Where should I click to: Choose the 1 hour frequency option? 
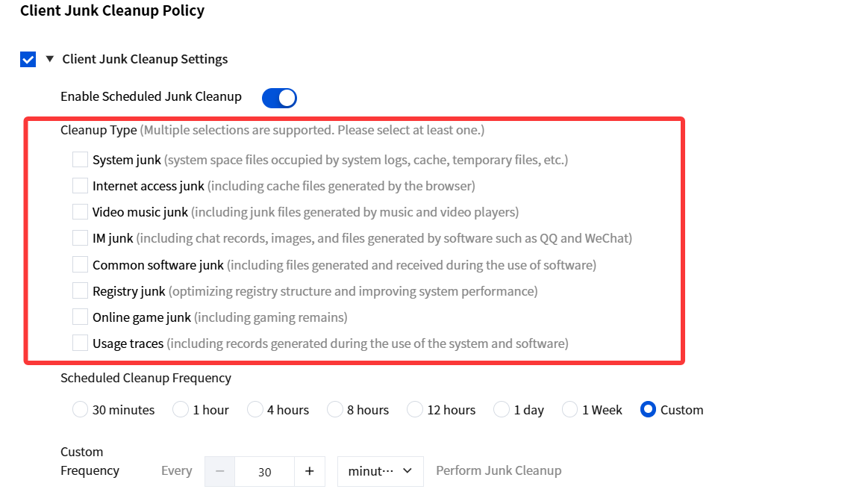click(x=181, y=409)
